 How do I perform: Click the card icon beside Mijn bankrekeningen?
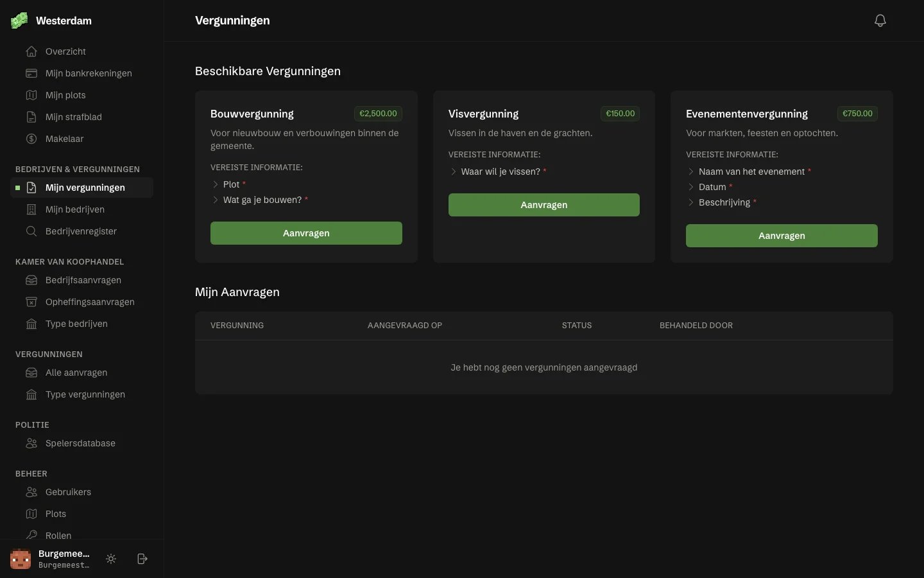[31, 73]
